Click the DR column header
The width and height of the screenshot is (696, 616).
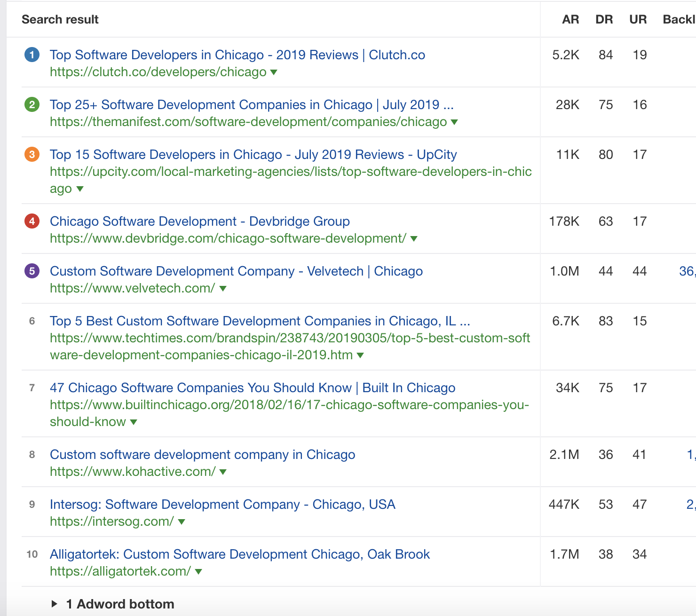coord(604,19)
